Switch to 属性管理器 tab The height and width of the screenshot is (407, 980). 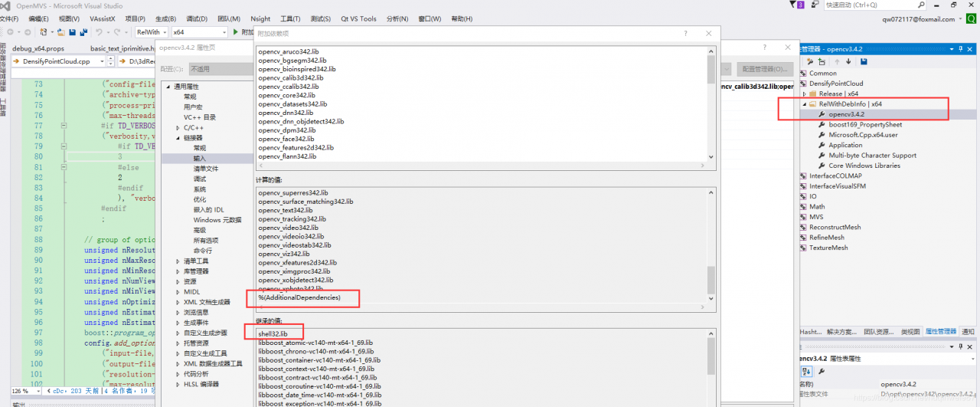[x=942, y=332]
